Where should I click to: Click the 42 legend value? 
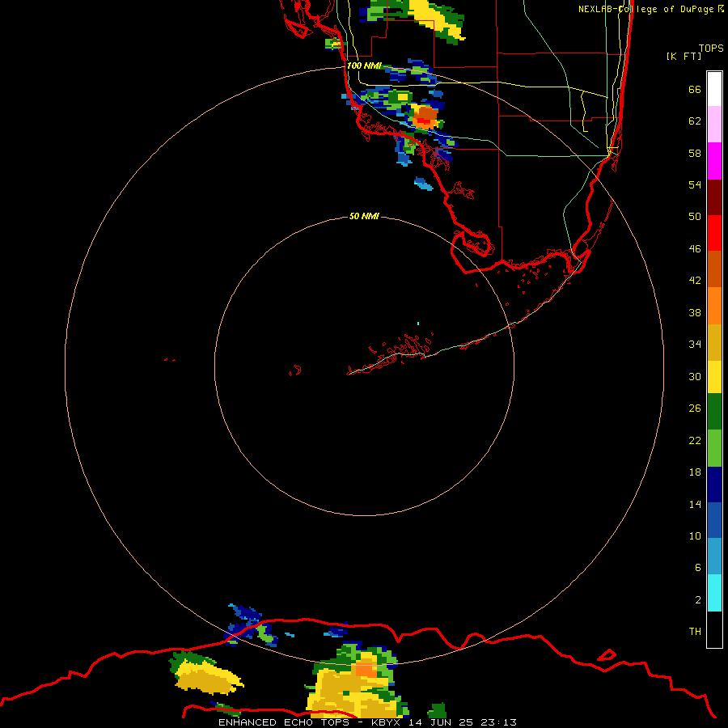click(695, 280)
